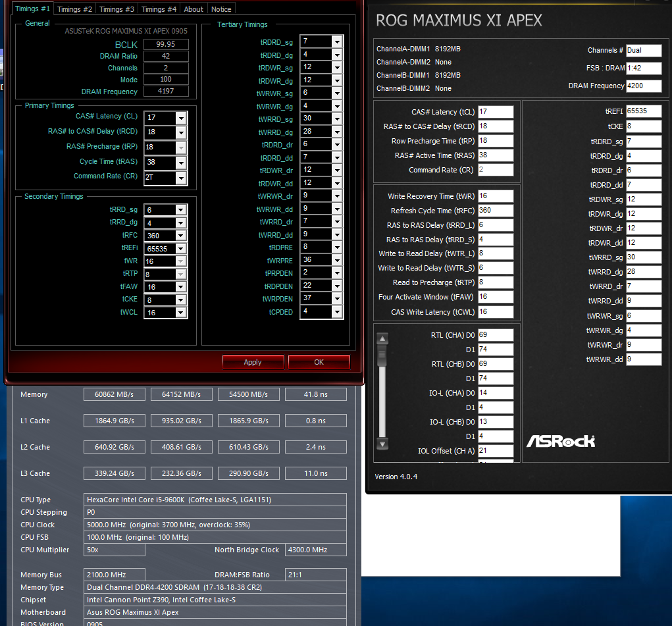Select the Timings #1 tab
Screen dimensions: 672x626
(32, 9)
